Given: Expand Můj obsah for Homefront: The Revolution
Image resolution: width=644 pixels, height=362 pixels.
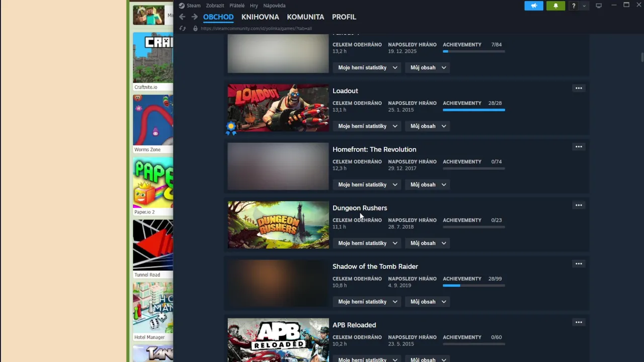Looking at the screenshot, I should 428,185.
